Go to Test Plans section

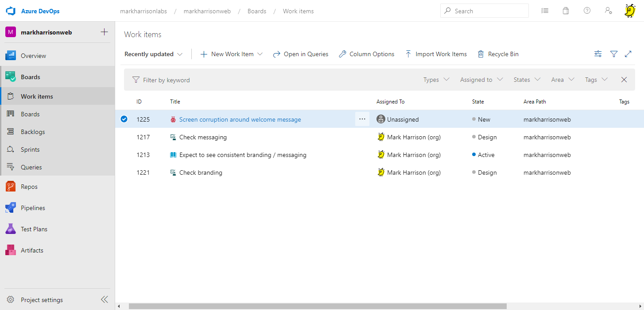(x=34, y=229)
